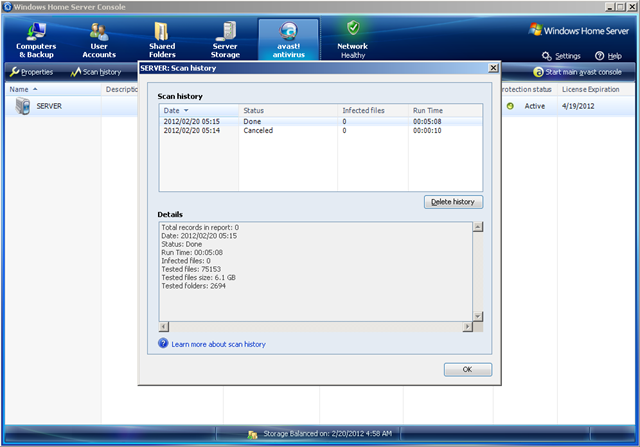Click the 4/19/2012 license expiration date

pyautogui.click(x=578, y=106)
